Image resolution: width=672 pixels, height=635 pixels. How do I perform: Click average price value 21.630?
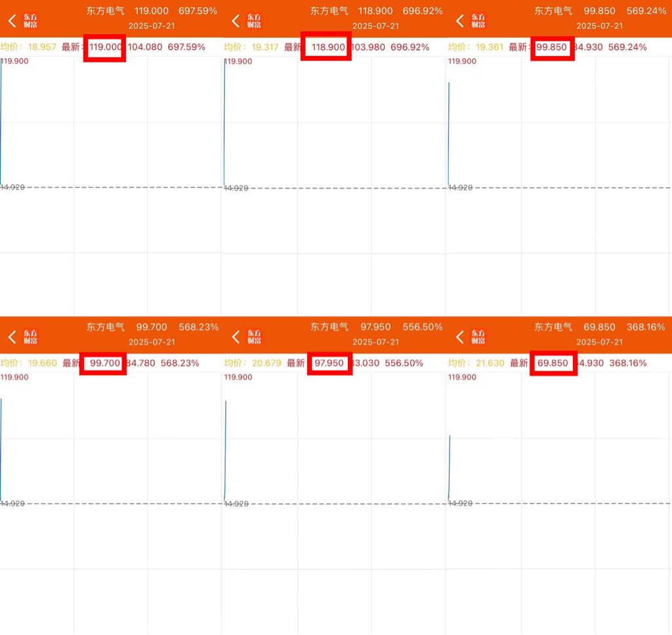point(490,363)
